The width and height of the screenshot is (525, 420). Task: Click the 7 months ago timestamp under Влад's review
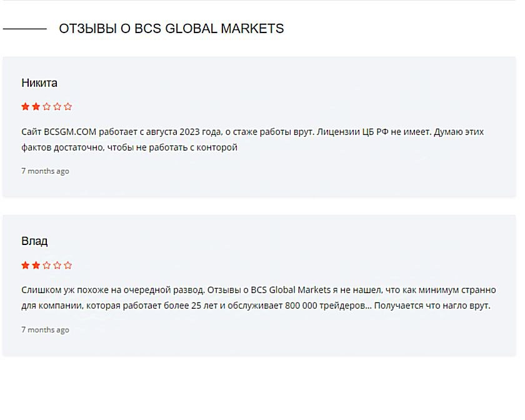pos(45,329)
